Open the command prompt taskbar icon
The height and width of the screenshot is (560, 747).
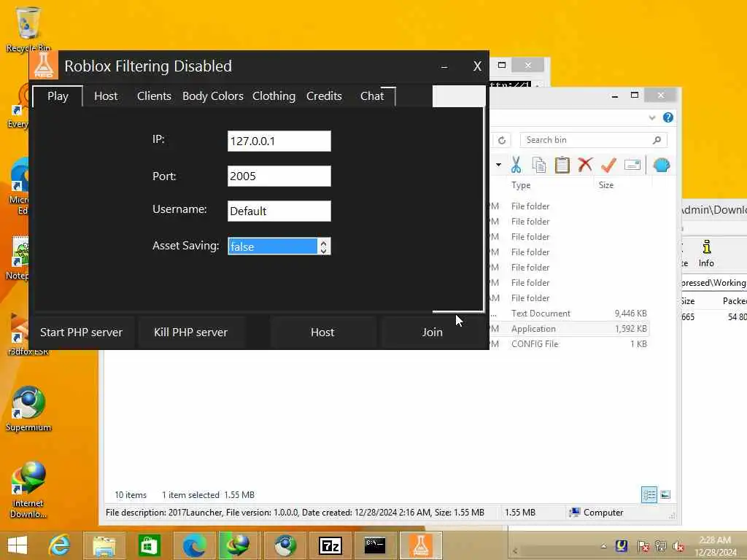[375, 545]
